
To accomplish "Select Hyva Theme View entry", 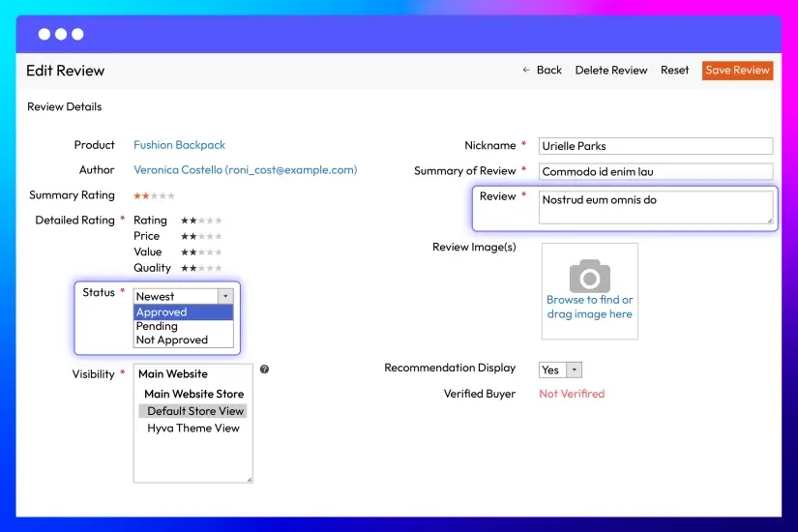I will coord(193,429).
